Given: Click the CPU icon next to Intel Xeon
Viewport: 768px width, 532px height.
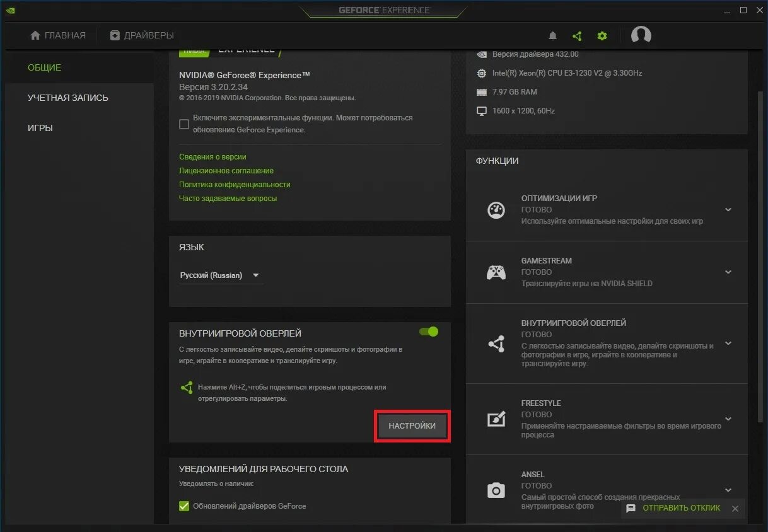Looking at the screenshot, I should [x=482, y=73].
